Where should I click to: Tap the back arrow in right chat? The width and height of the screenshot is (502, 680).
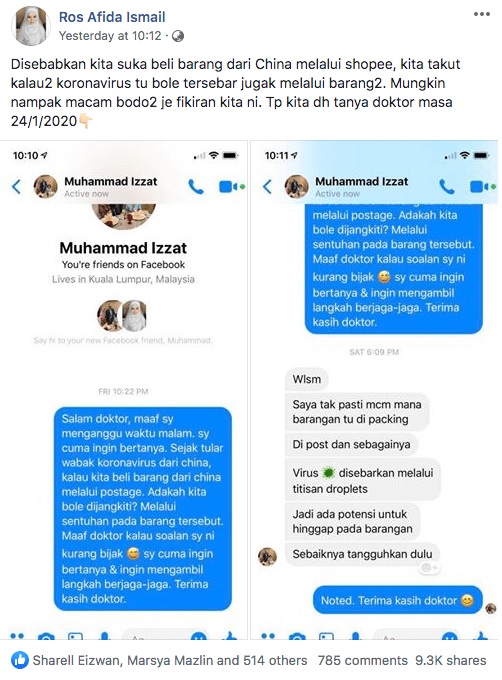(x=267, y=186)
